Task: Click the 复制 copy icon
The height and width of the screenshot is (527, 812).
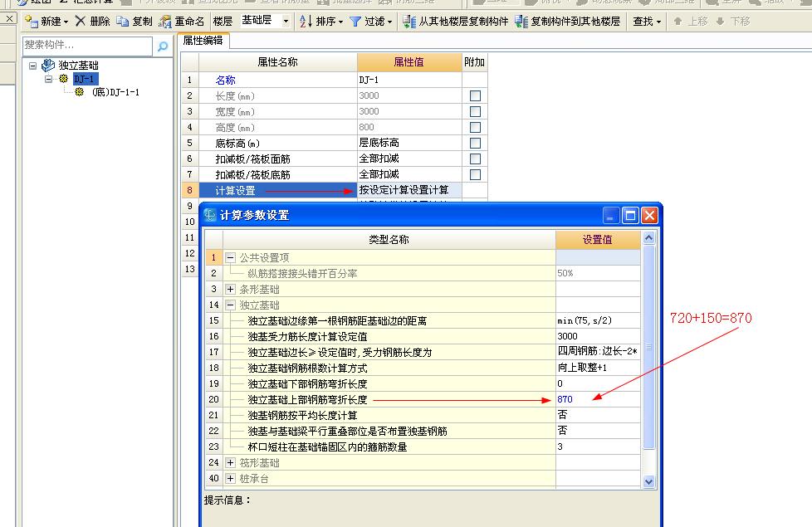Action: pyautogui.click(x=123, y=22)
